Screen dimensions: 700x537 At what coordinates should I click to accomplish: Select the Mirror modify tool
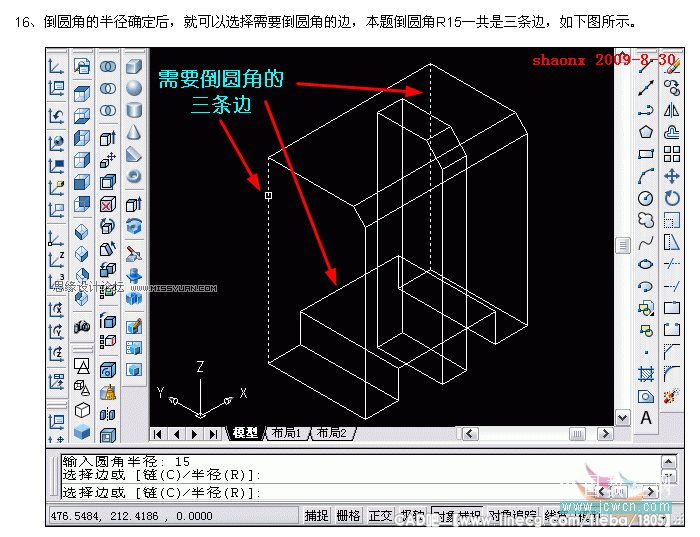(672, 110)
